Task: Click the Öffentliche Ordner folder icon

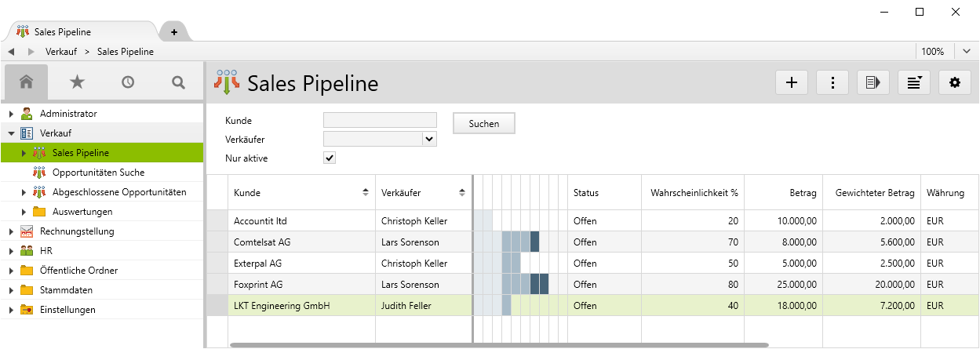Action: (27, 271)
